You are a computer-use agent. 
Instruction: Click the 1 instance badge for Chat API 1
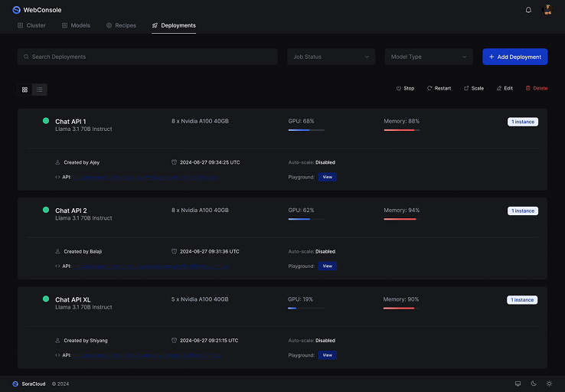pos(523,122)
